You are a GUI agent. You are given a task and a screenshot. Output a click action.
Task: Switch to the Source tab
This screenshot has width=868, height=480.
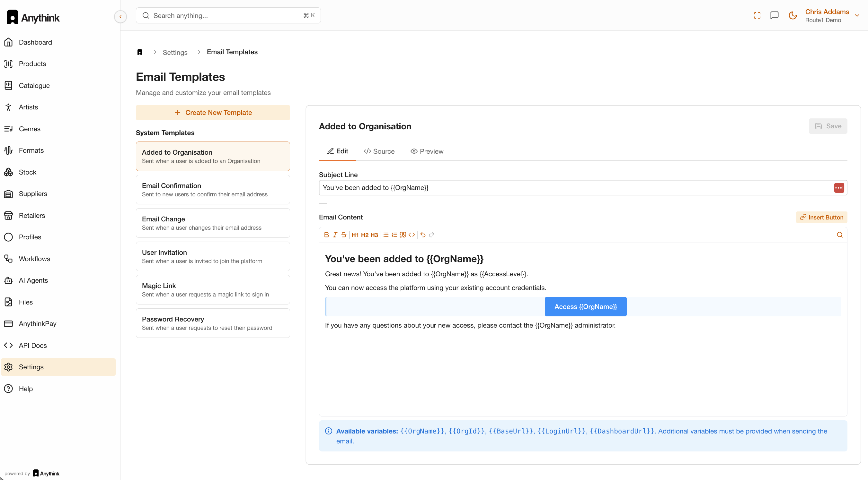point(379,151)
